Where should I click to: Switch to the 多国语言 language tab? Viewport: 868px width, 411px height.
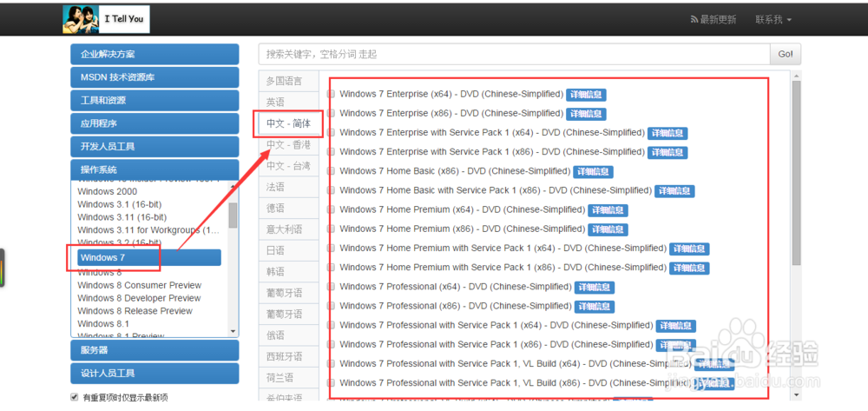[x=288, y=81]
